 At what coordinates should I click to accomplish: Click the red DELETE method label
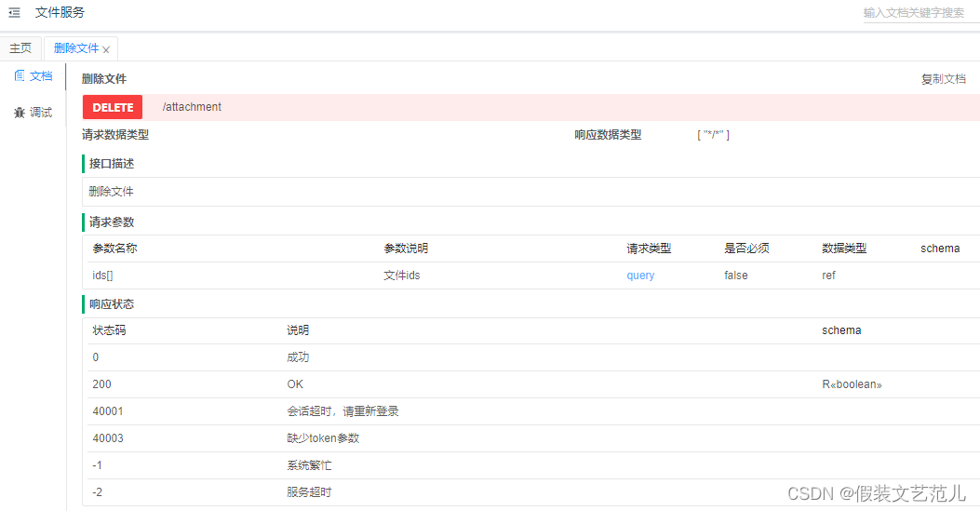click(113, 107)
